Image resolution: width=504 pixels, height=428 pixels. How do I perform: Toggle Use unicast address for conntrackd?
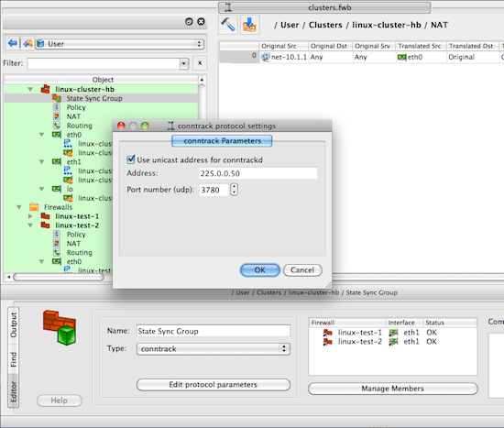point(131,159)
